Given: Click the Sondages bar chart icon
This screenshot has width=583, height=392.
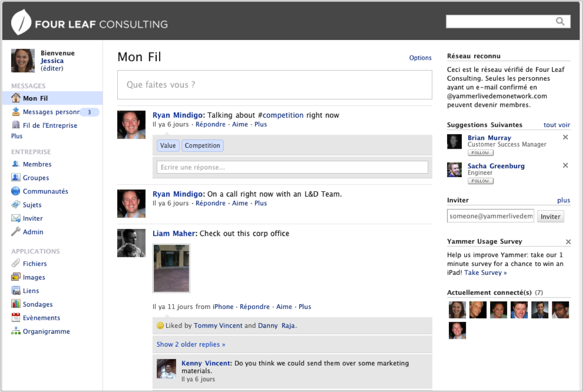Looking at the screenshot, I should (x=16, y=304).
